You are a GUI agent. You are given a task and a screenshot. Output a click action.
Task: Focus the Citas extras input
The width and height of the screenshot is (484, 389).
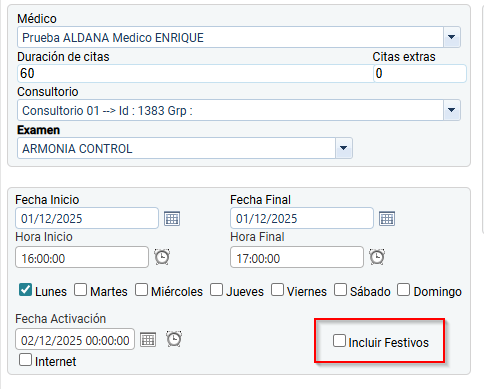click(419, 73)
